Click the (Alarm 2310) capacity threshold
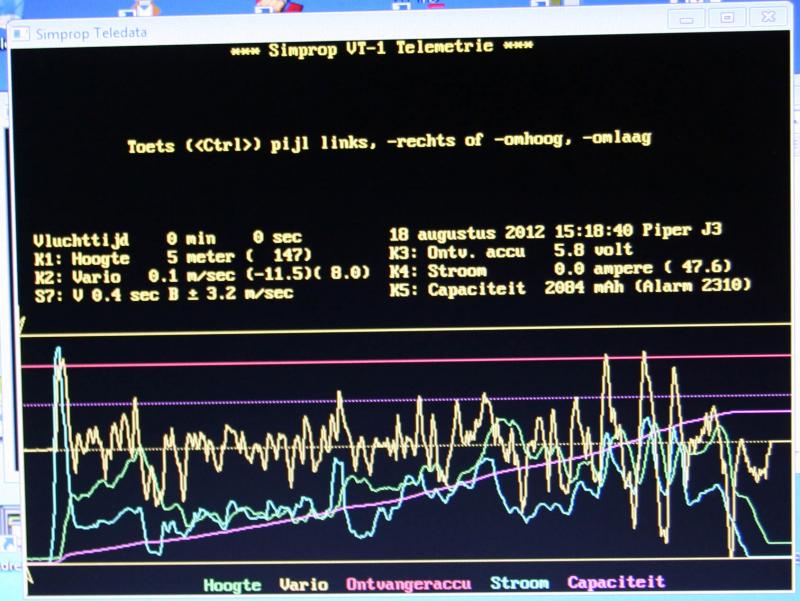 point(693,285)
